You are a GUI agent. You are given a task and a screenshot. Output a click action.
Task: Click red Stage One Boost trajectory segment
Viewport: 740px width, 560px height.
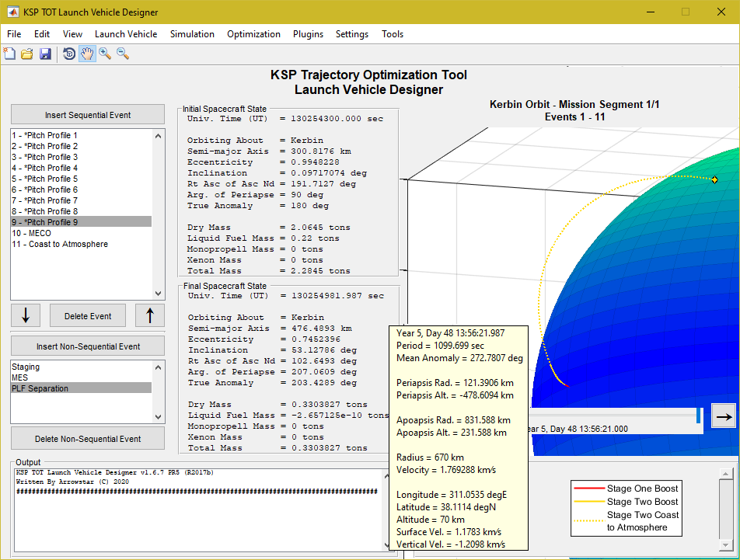click(x=567, y=387)
